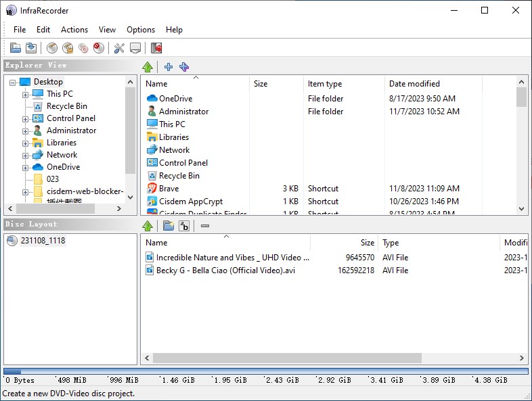Select the 231108_1118 disc icon
Image resolution: width=532 pixels, height=401 pixels.
[12, 241]
